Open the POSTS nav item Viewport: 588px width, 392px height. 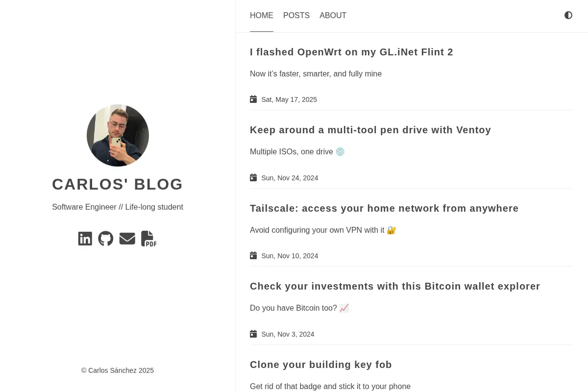296,16
